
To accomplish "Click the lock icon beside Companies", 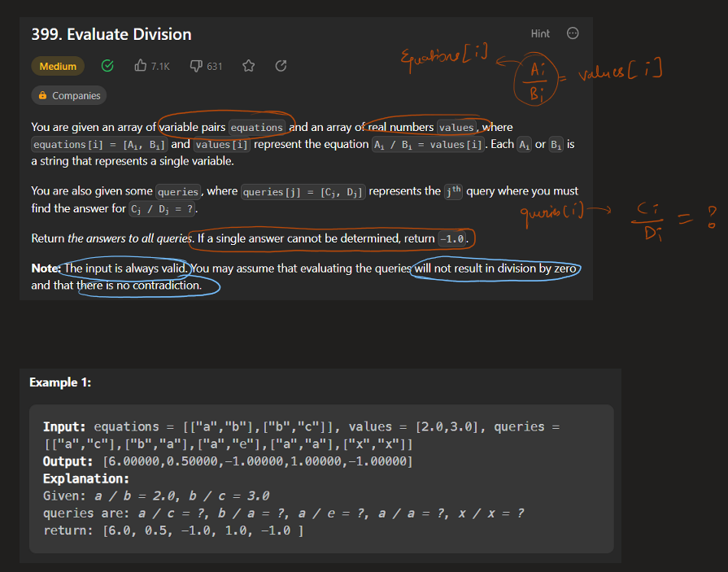I will point(42,96).
